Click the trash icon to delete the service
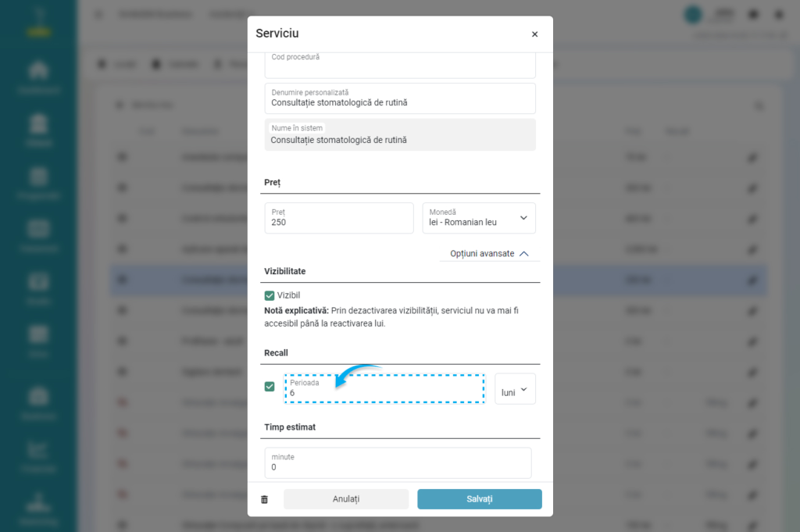This screenshot has width=800, height=532. [x=264, y=499]
